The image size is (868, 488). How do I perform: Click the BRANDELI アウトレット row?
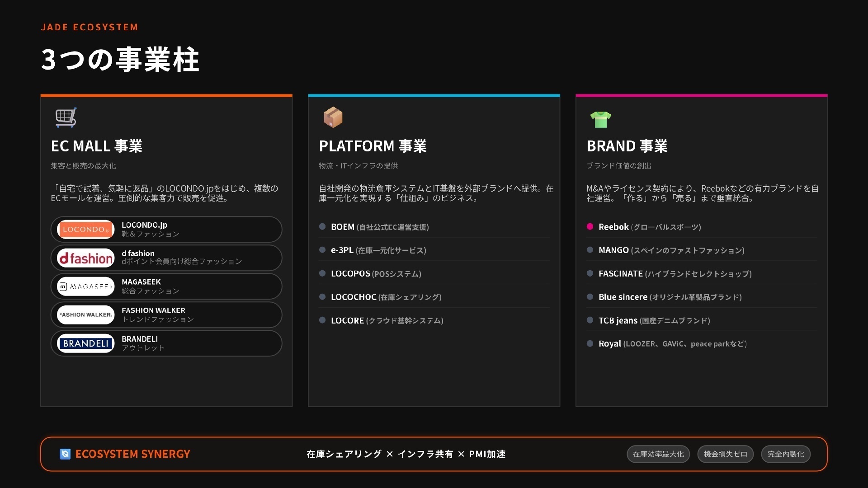coord(166,343)
